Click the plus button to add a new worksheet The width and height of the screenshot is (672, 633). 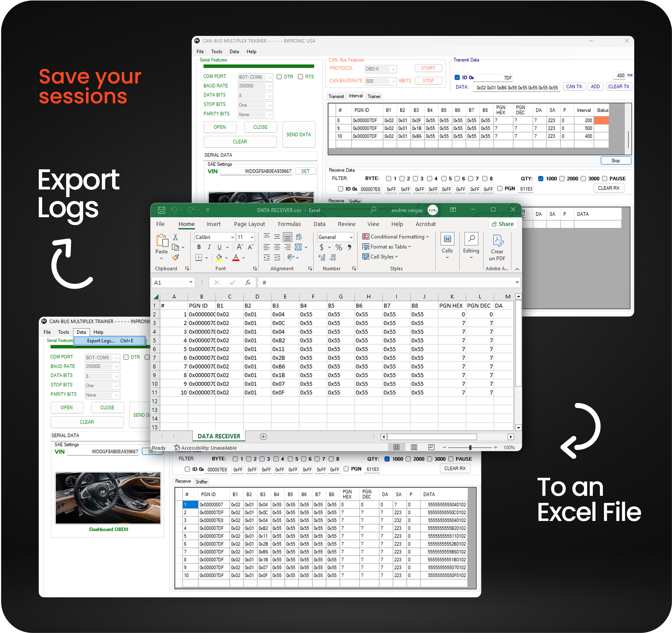pos(263,436)
